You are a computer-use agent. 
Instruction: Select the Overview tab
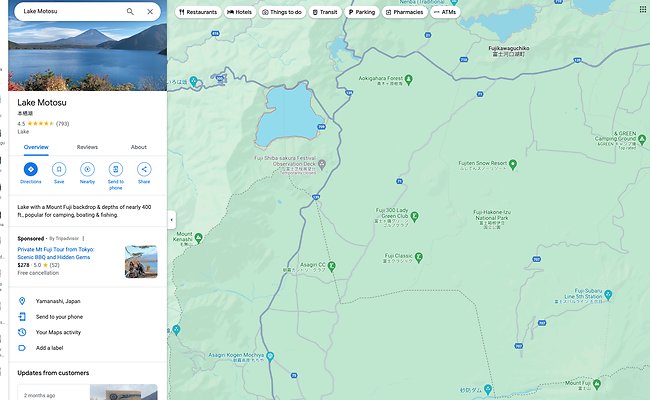pos(36,147)
